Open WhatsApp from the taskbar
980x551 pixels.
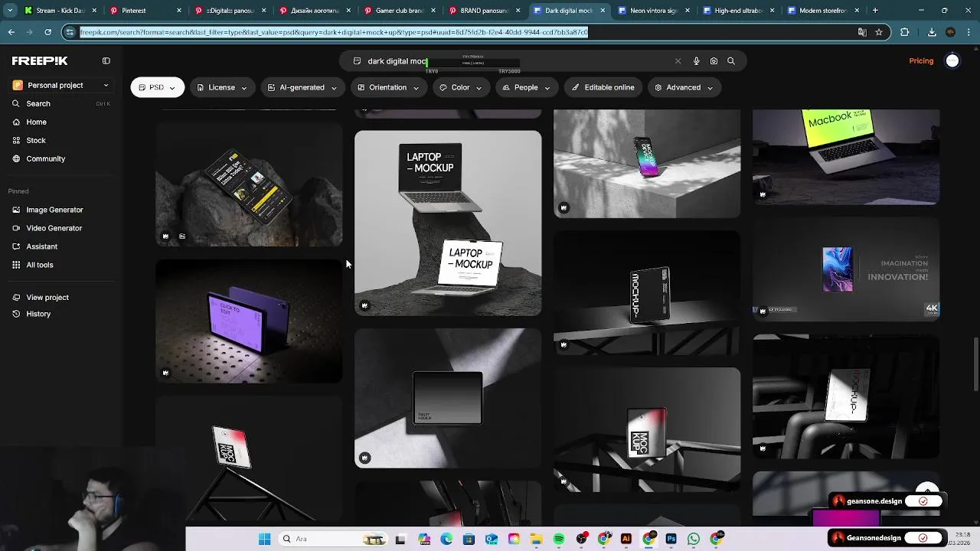click(694, 539)
